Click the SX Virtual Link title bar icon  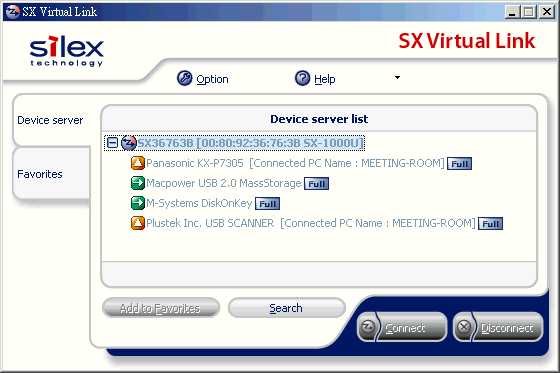tap(13, 11)
